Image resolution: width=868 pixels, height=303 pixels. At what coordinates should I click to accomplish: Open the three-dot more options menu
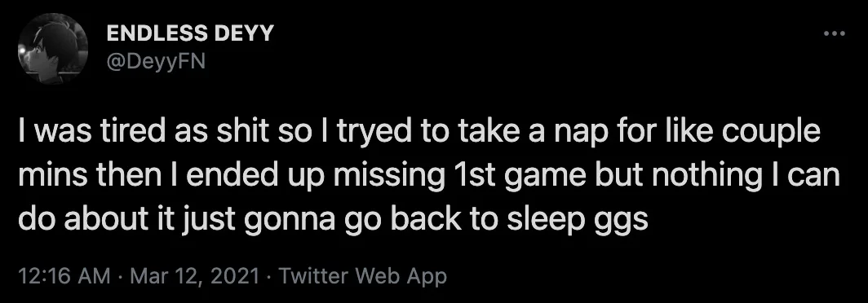pos(835,34)
